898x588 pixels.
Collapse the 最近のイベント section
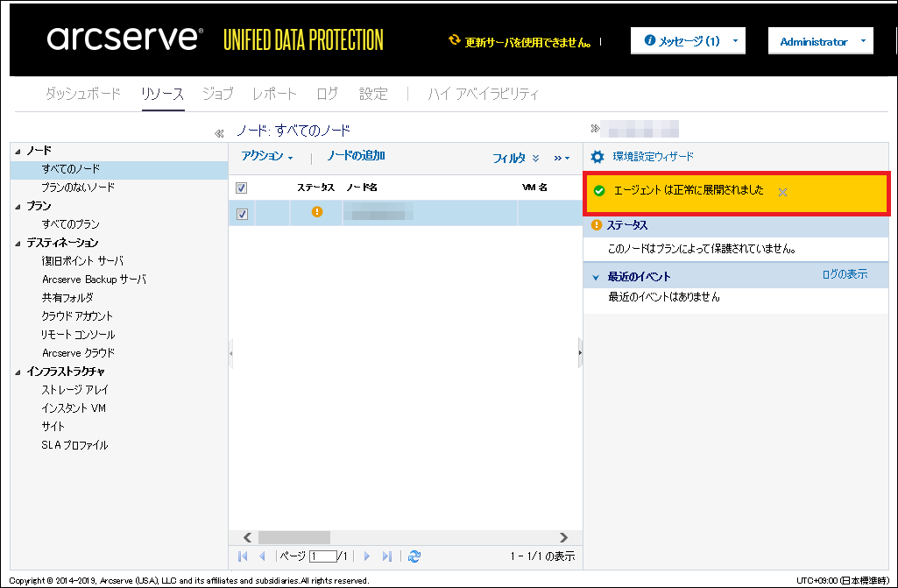click(x=596, y=278)
